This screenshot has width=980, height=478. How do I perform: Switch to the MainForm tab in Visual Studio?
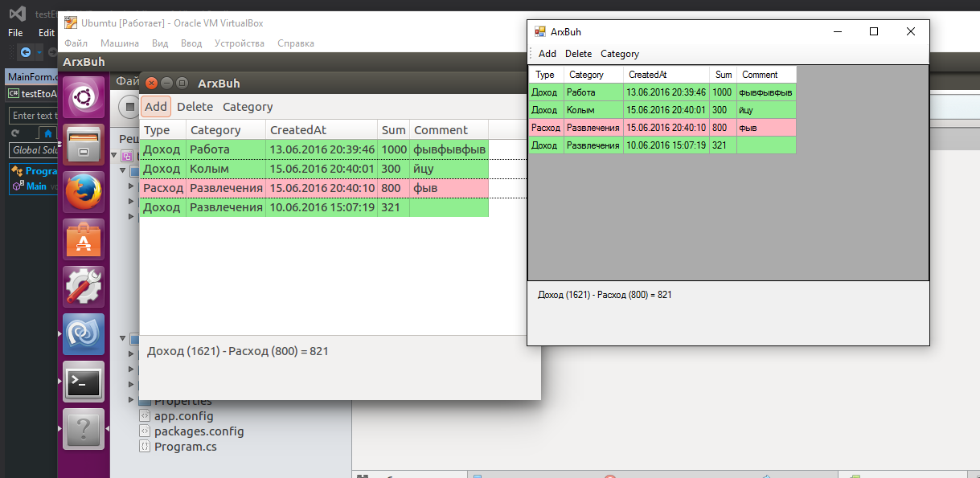(31, 77)
